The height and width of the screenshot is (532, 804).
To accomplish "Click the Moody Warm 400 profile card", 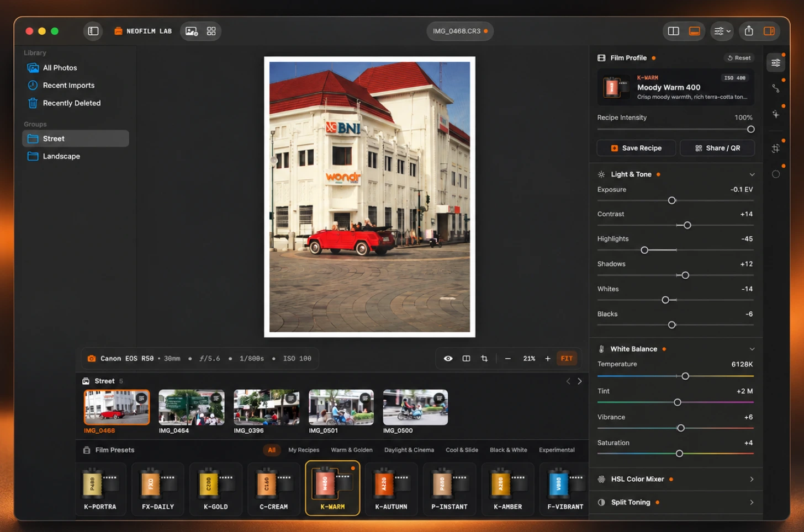I will (675, 87).
